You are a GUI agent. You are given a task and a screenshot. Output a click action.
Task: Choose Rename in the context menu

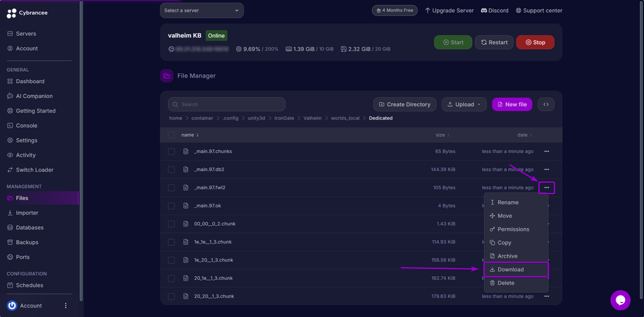(x=516, y=203)
